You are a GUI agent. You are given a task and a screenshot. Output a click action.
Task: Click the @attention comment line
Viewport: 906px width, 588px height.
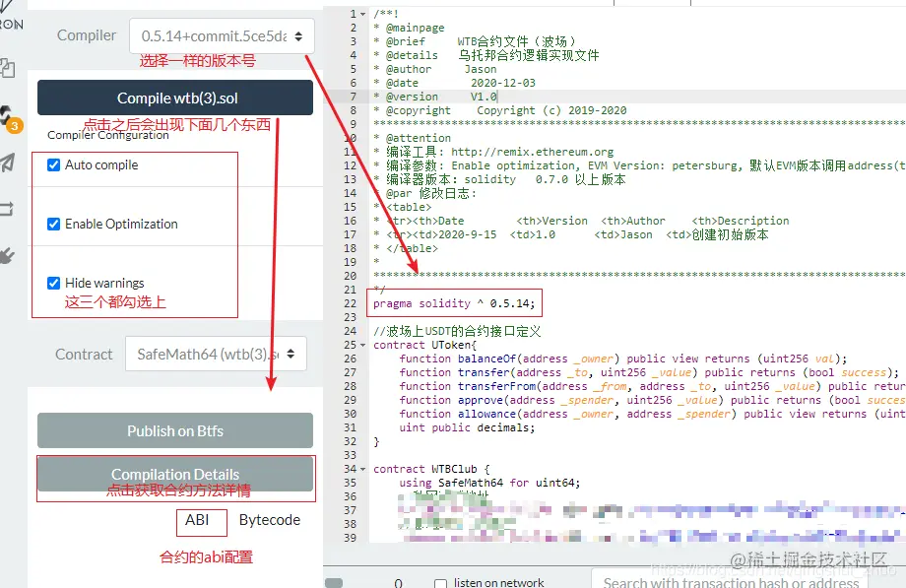click(x=412, y=138)
